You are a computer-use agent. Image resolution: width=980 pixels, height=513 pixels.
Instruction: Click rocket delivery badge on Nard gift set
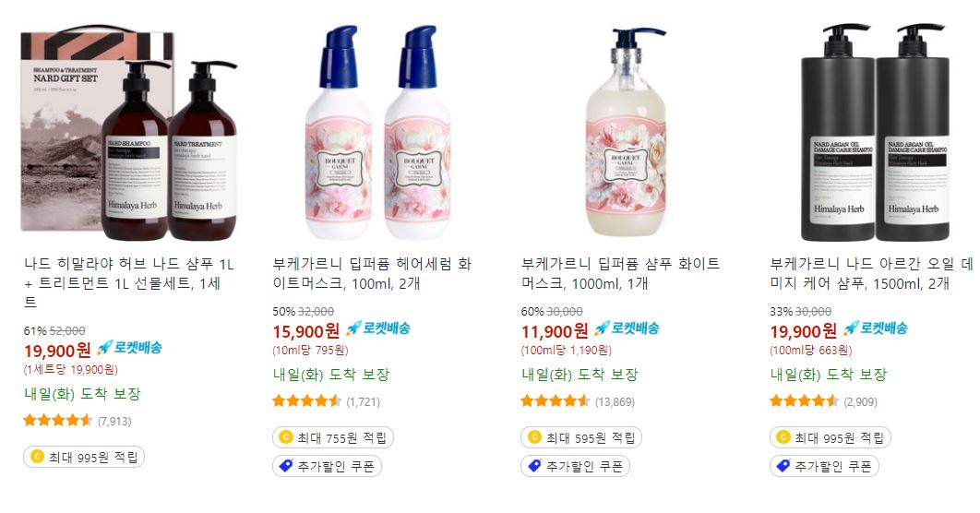coord(129,348)
